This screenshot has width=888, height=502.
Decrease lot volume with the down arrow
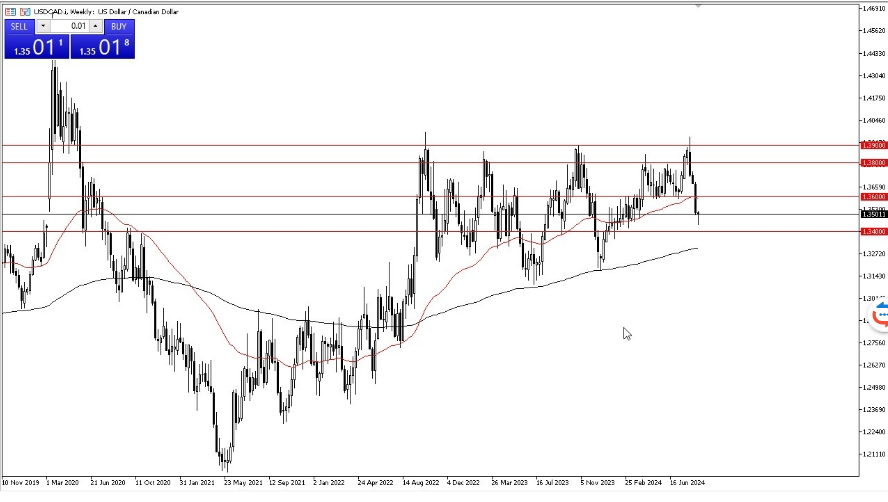(42, 26)
